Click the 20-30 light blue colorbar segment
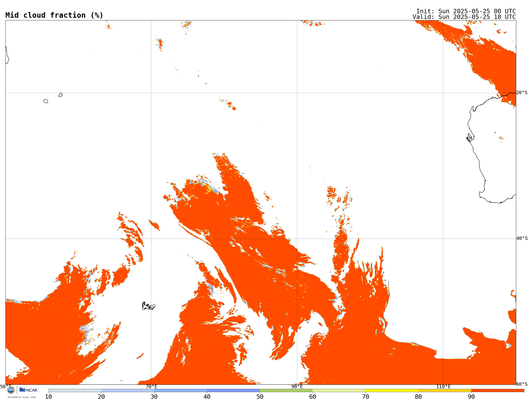This screenshot has width=532, height=400. pos(128,391)
